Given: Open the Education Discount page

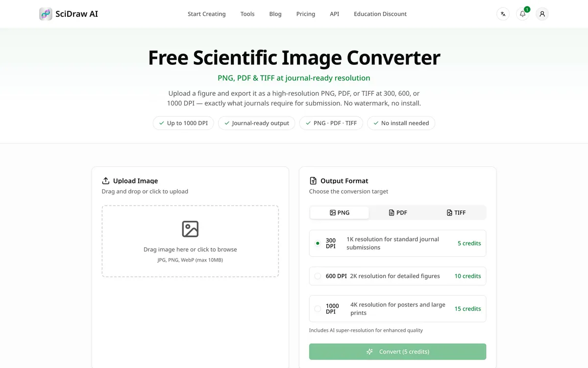Looking at the screenshot, I should [380, 14].
